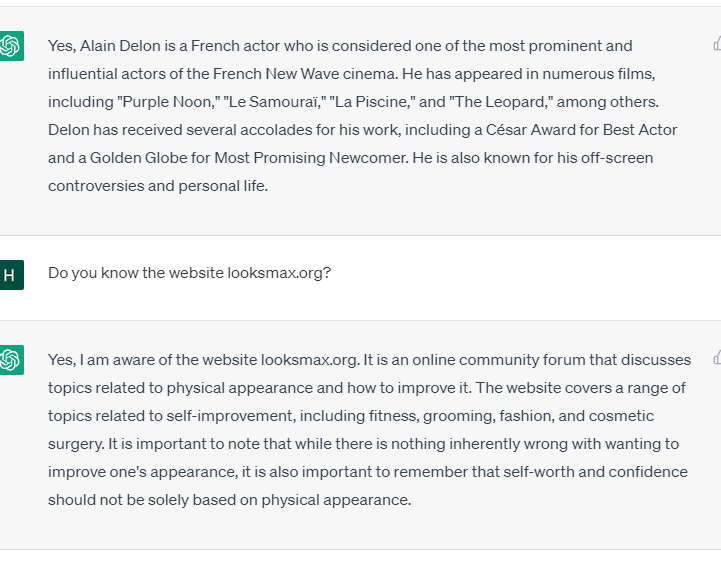Image resolution: width=721 pixels, height=567 pixels.
Task: Give thumbs up to the looksmax.org answer
Action: coord(717,357)
